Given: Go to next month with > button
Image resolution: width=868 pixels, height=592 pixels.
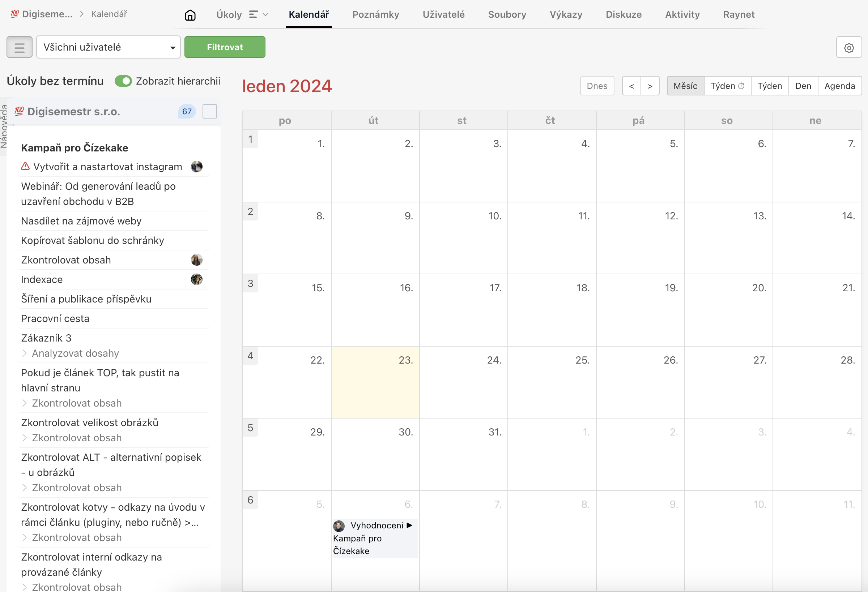Looking at the screenshot, I should [x=650, y=86].
